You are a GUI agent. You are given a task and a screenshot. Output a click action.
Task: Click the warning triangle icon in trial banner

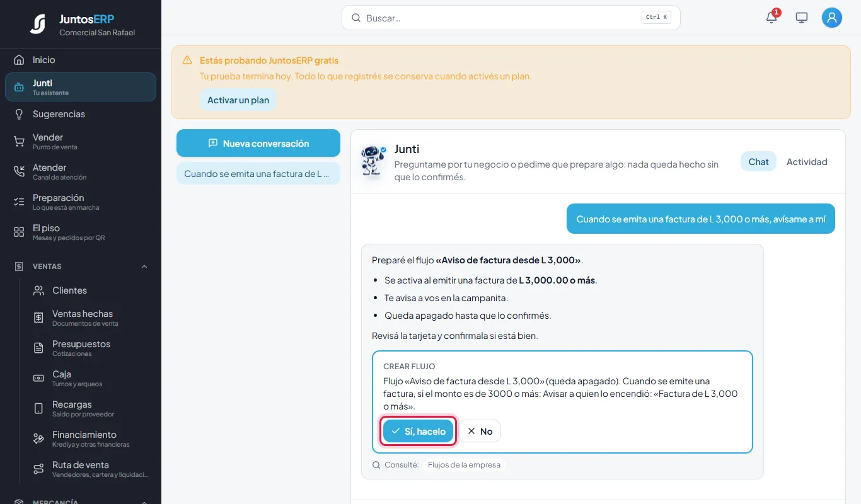[x=187, y=60]
